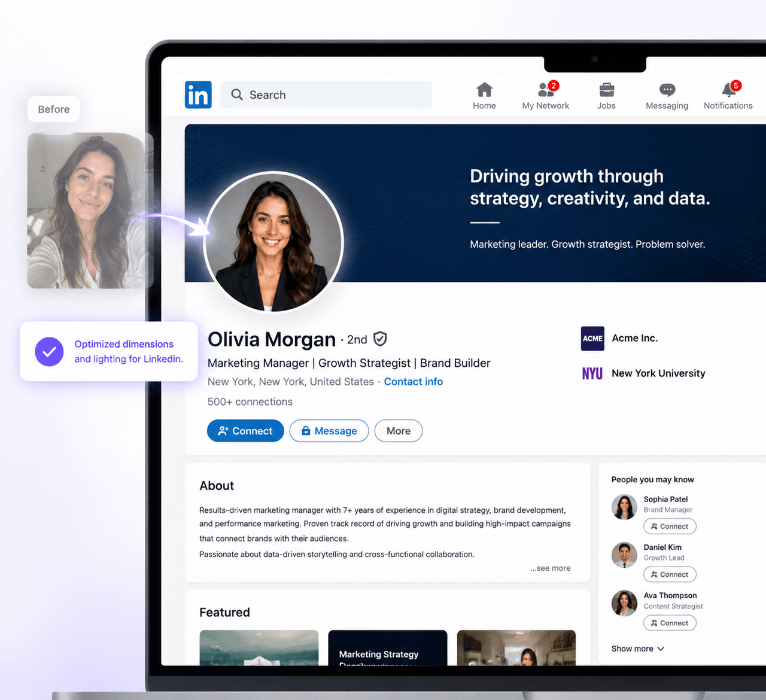View Olivia Morgan's profile photo
The height and width of the screenshot is (700, 766).
pos(273,242)
